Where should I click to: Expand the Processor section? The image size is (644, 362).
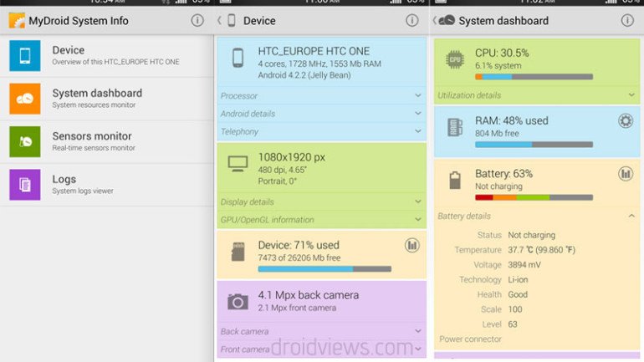(x=322, y=95)
